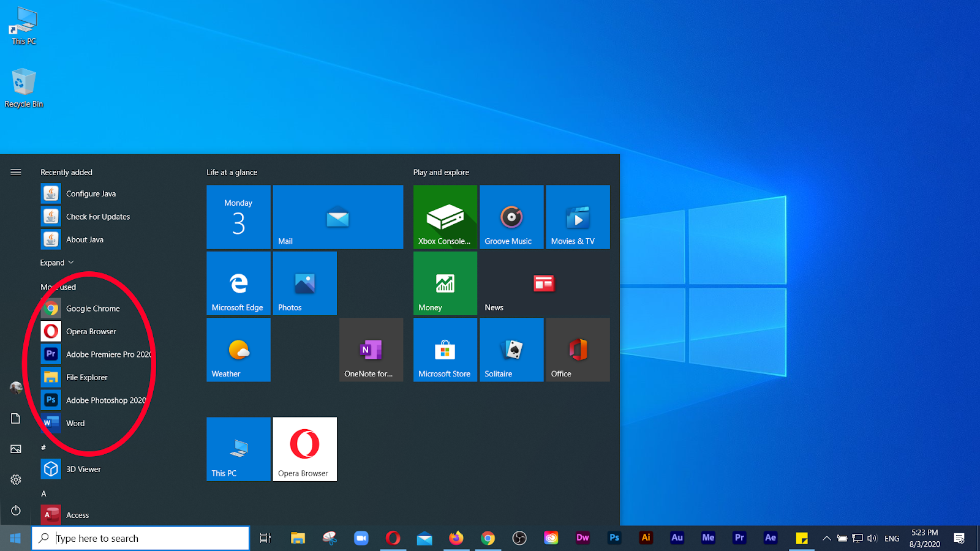Open Task View on the taskbar
The height and width of the screenshot is (551, 980).
pyautogui.click(x=265, y=538)
